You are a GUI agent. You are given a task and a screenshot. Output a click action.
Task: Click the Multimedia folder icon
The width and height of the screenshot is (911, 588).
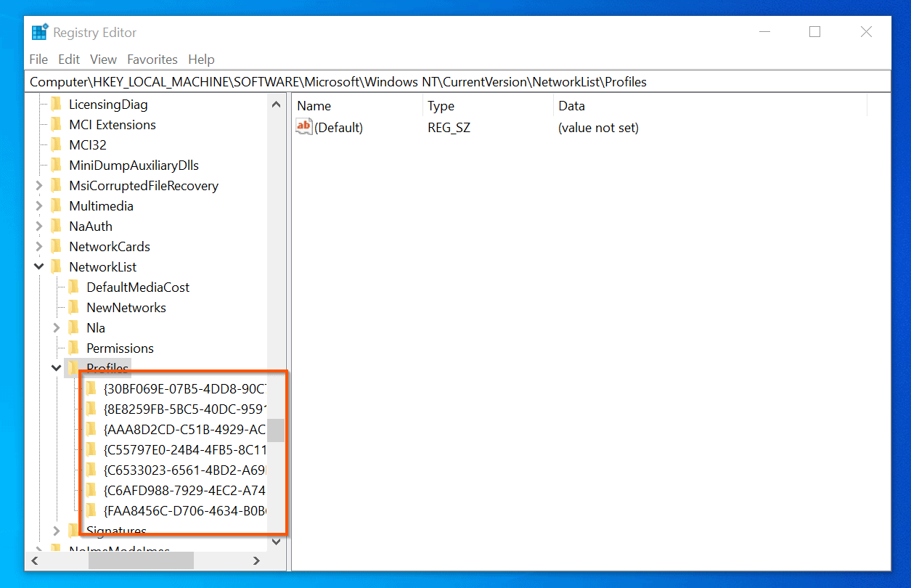pos(57,205)
